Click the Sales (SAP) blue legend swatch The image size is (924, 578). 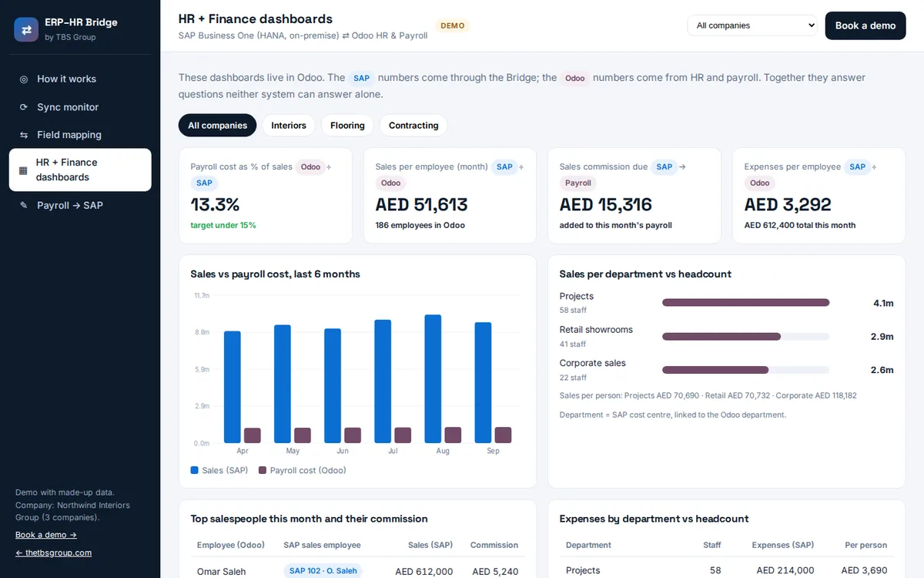[x=195, y=470]
